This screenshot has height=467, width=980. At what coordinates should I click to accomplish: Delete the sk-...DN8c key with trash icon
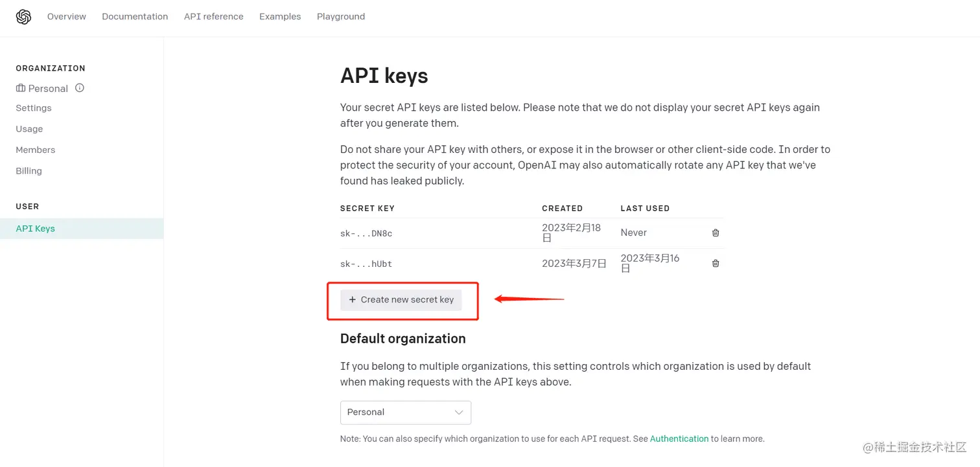[x=716, y=233]
